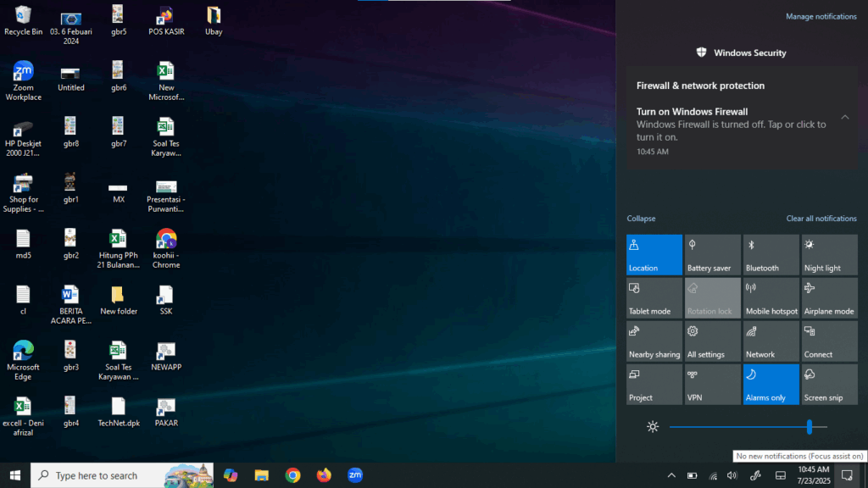Select the Ubay desktop icon
The width and height of the screenshot is (868, 488).
(214, 21)
